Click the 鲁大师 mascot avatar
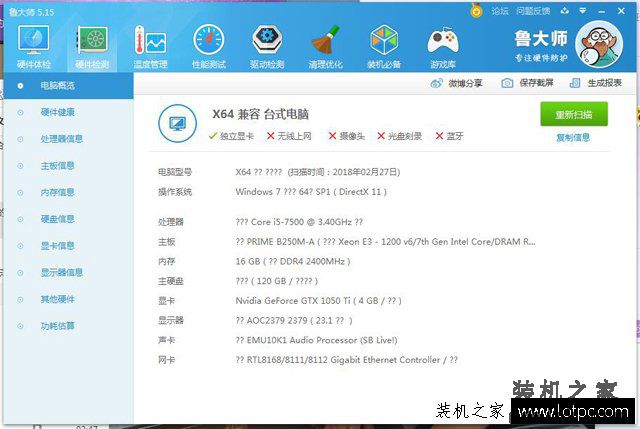 [599, 44]
